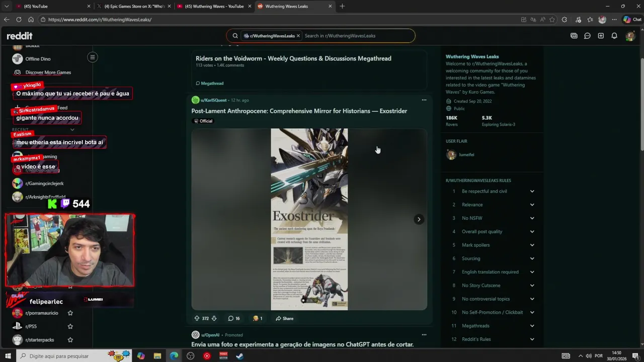Click the browser address bar URL
Image resolution: width=644 pixels, height=362 pixels.
[100, 20]
